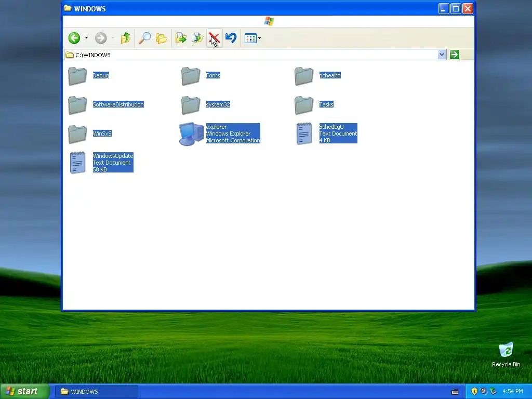The image size is (532, 399).
Task: Click the Move To toolbar icon
Action: point(181,38)
